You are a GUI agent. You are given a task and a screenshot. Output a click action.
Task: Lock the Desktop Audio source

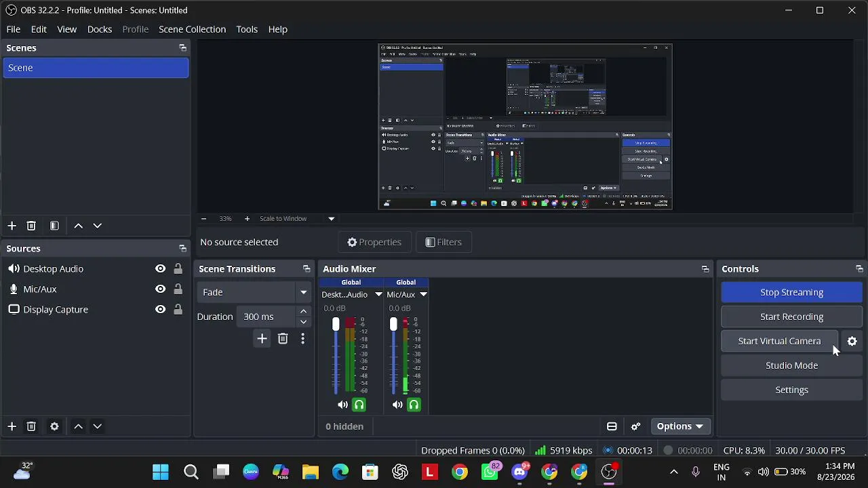click(178, 269)
